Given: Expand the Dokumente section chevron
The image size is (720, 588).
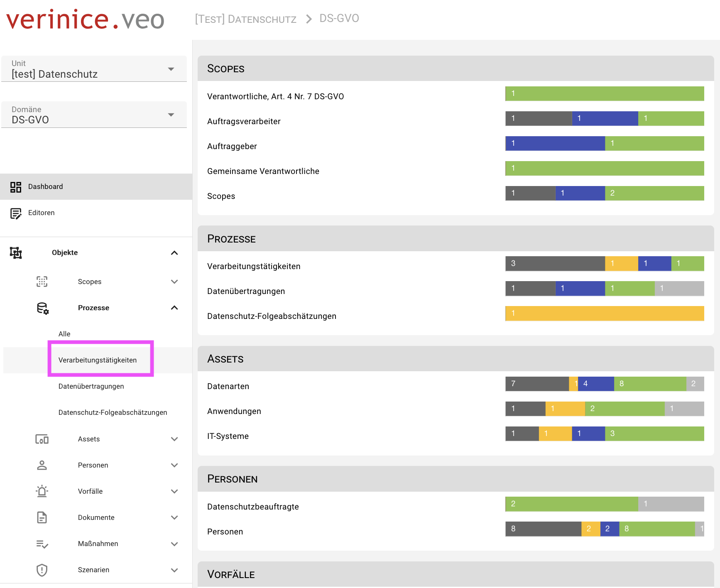Looking at the screenshot, I should pos(174,517).
